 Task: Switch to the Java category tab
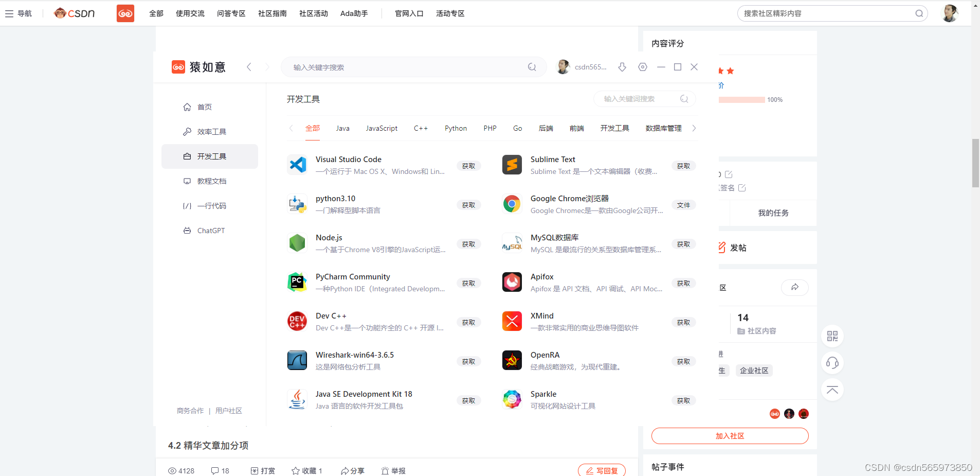click(x=343, y=128)
